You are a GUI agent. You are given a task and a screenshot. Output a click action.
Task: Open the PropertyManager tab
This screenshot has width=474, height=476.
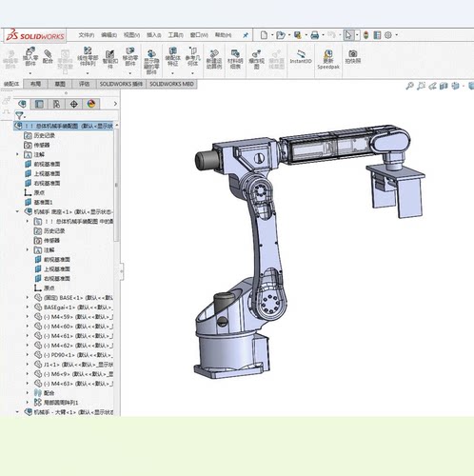coord(39,104)
